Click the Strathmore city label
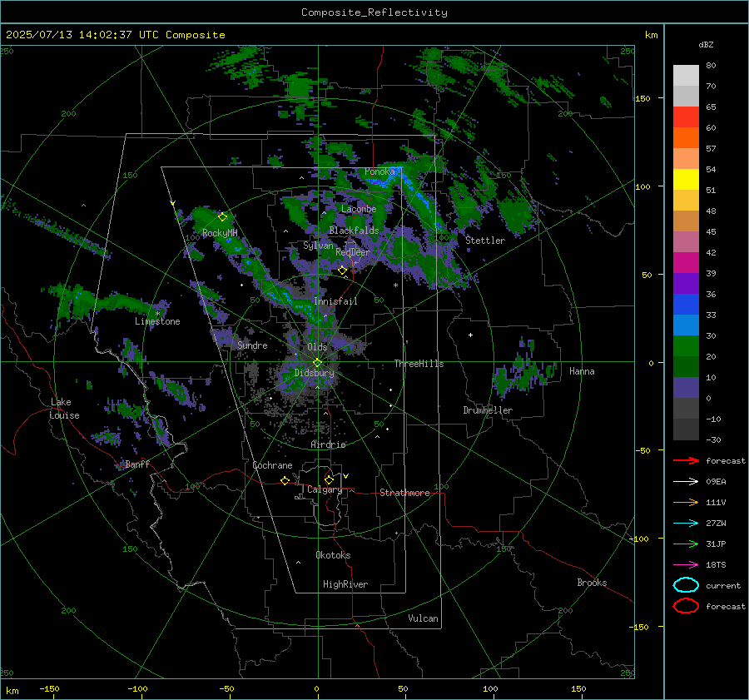Image resolution: width=749 pixels, height=700 pixels. coord(404,493)
